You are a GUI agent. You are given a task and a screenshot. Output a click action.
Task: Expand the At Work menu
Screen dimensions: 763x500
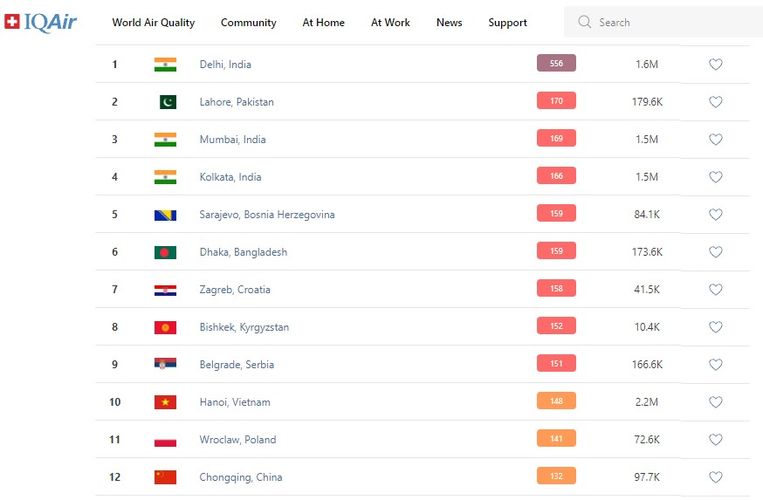390,22
